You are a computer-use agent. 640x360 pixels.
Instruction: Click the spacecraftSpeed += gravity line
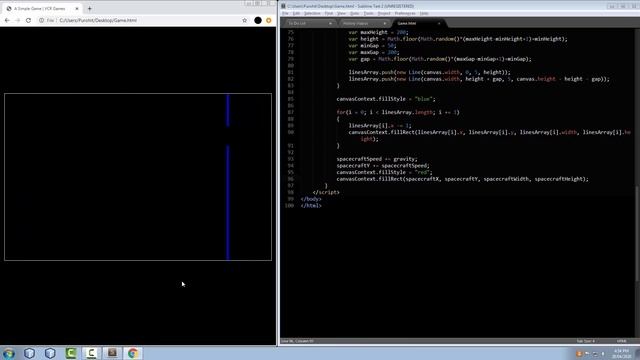point(377,159)
